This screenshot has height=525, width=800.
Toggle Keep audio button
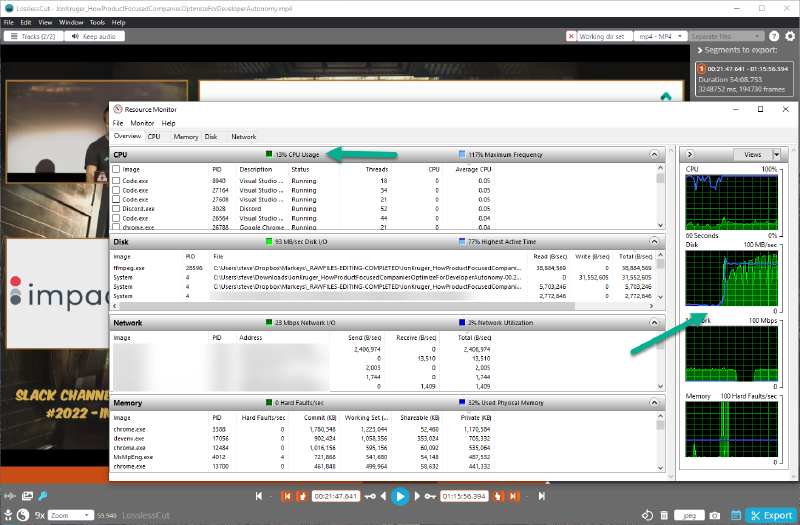[x=94, y=36]
